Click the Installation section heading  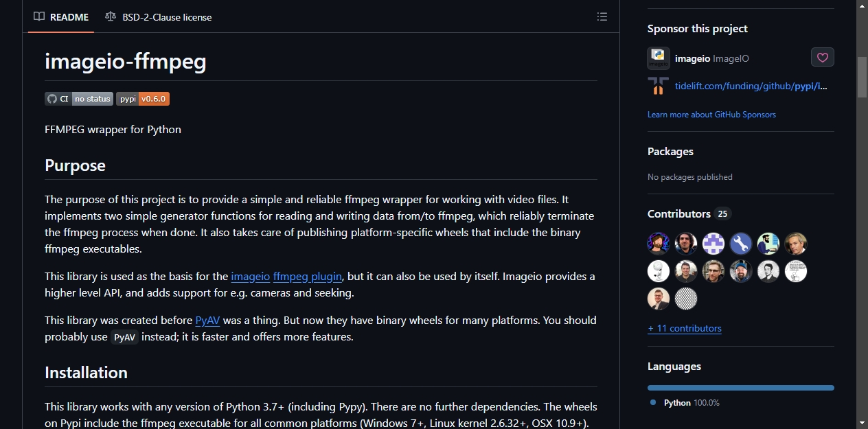coord(86,373)
